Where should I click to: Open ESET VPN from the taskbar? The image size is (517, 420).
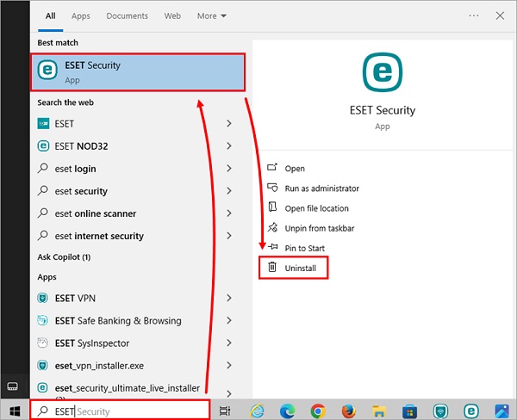click(440, 411)
